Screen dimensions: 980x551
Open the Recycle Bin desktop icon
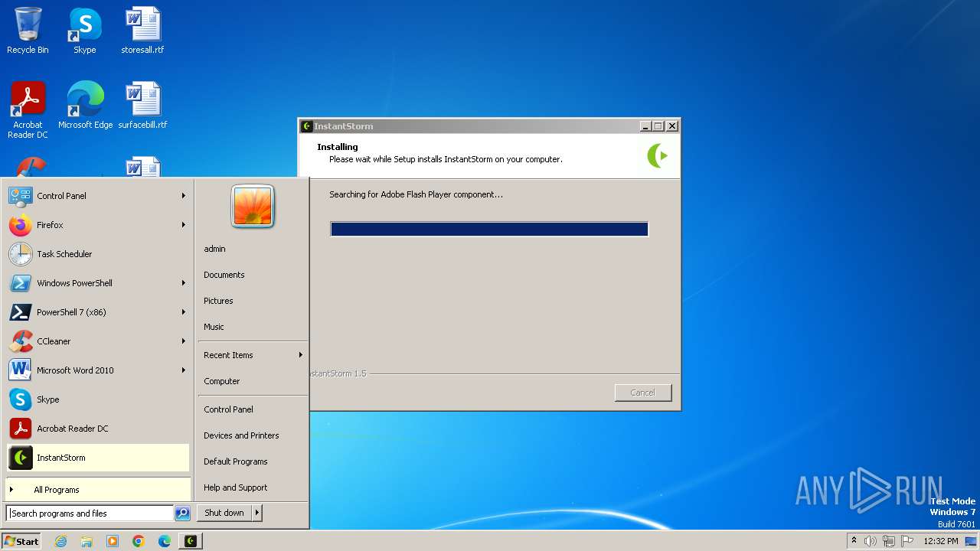pyautogui.click(x=28, y=31)
